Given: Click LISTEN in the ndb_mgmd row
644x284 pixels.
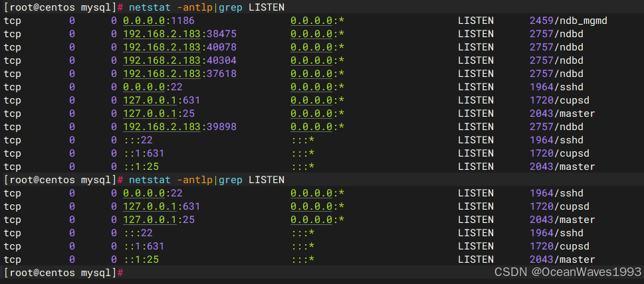Looking at the screenshot, I should 476,21.
